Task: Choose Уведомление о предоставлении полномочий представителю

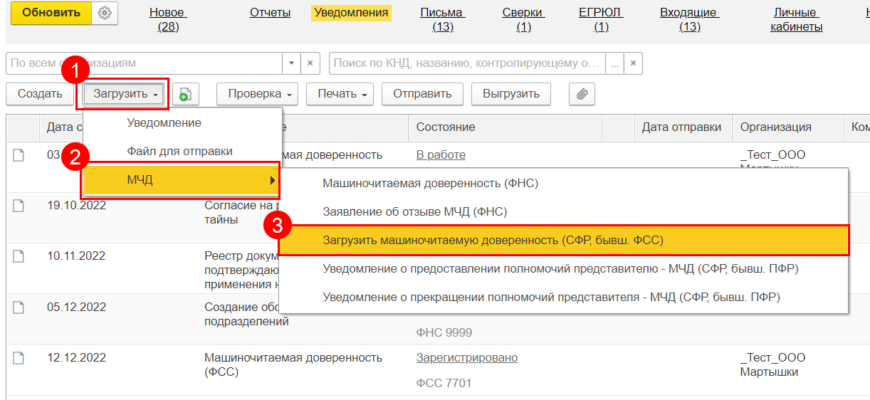Action: point(563,269)
